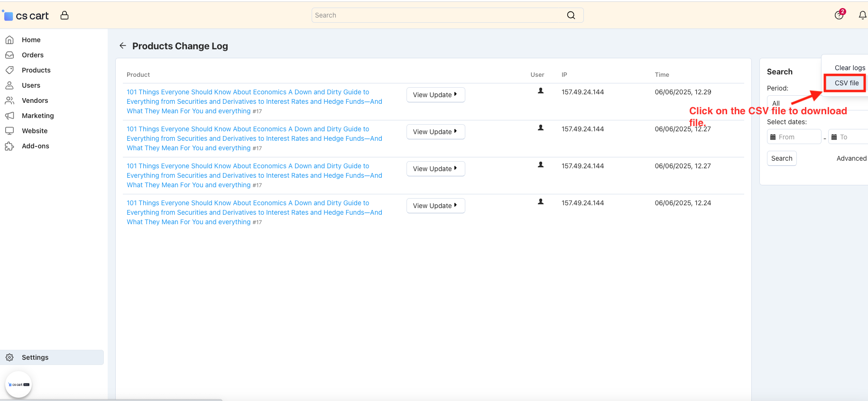Click the User column header
This screenshot has width=868, height=401.
point(537,74)
